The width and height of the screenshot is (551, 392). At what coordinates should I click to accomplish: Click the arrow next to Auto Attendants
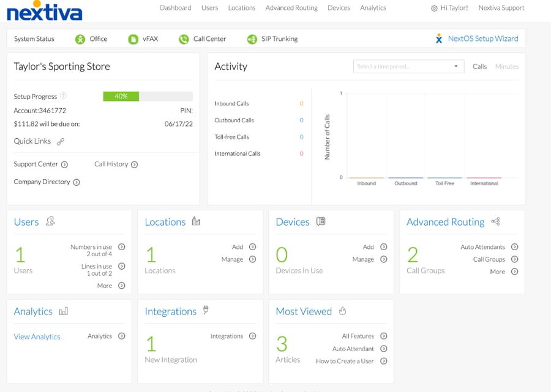pyautogui.click(x=514, y=246)
